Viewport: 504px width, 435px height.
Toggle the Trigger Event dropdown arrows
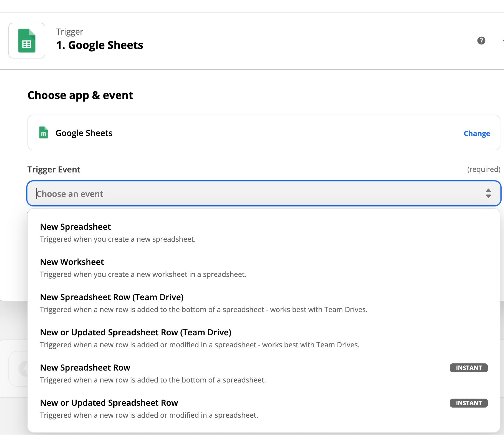[x=488, y=193]
